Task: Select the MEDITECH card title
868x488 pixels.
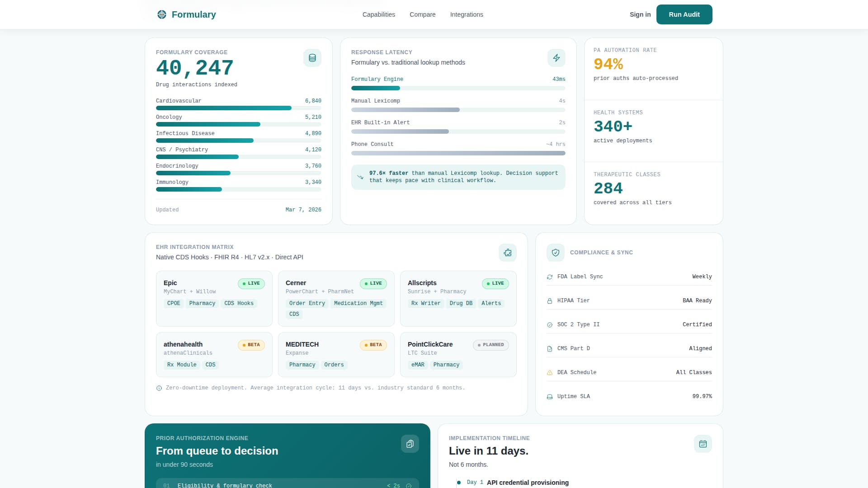Action: [x=302, y=344]
